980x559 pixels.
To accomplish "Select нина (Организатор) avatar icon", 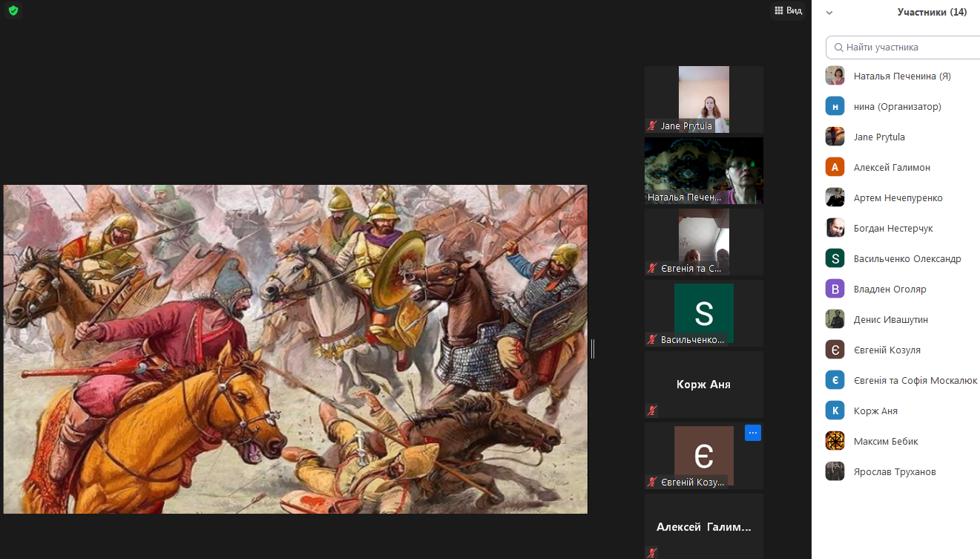I will pyautogui.click(x=835, y=106).
